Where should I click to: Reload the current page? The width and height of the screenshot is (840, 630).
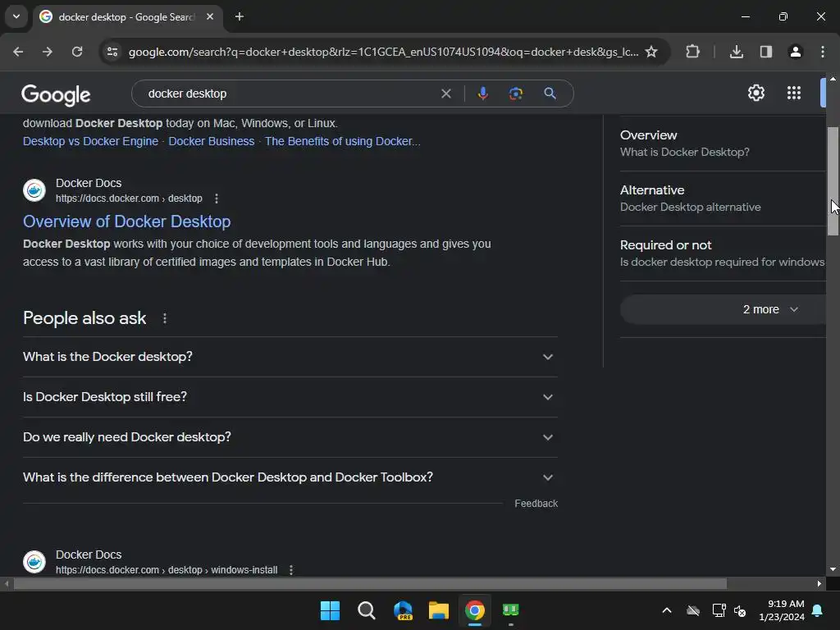(77, 52)
